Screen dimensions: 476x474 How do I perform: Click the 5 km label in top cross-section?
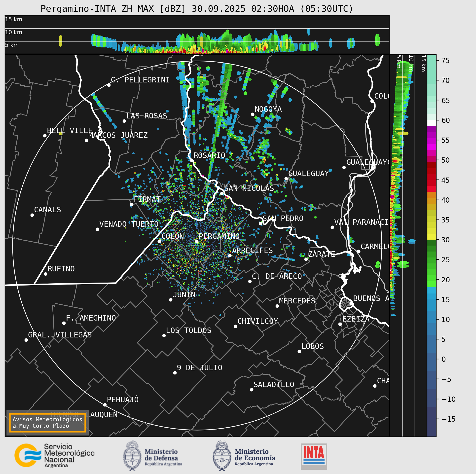12,45
